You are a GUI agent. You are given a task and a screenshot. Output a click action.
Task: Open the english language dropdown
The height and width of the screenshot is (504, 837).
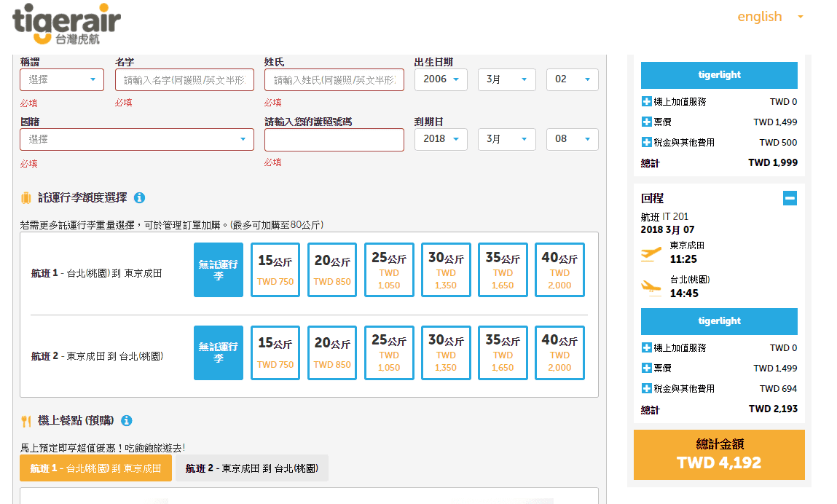770,17
